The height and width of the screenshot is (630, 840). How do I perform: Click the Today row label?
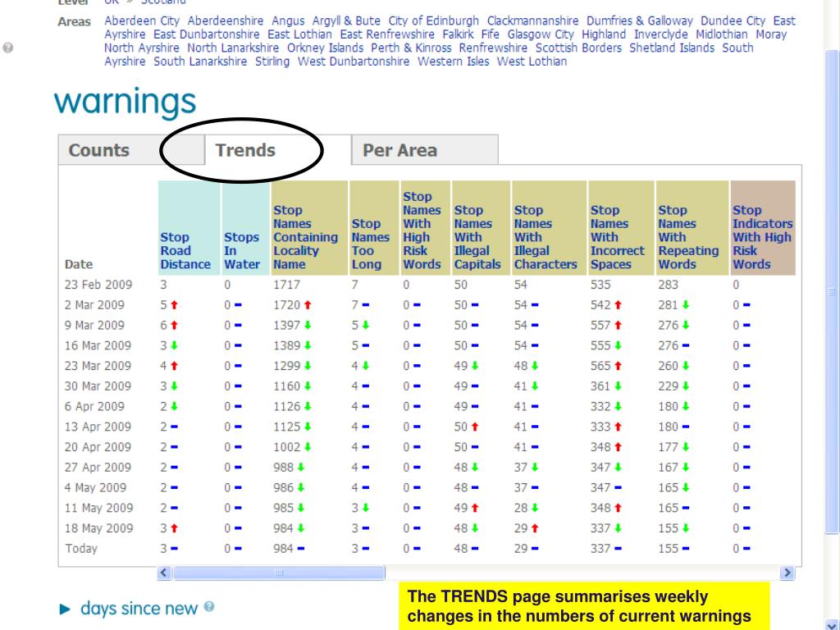[81, 549]
